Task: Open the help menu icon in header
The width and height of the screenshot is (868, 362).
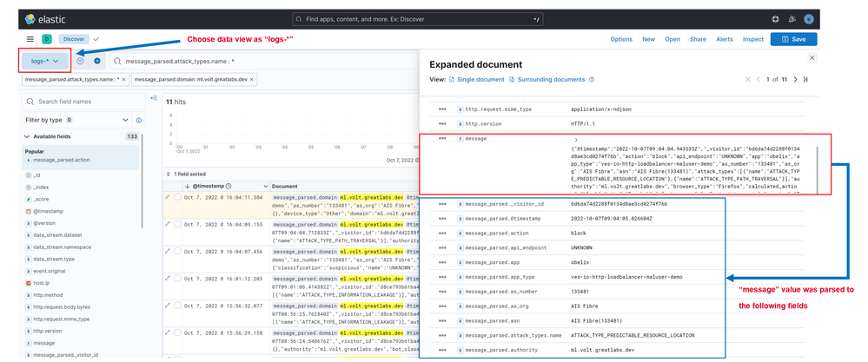Action: pos(775,19)
